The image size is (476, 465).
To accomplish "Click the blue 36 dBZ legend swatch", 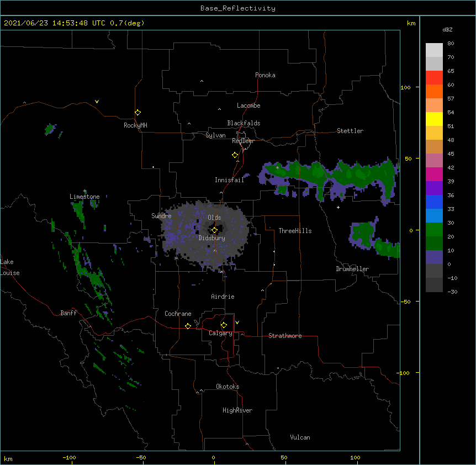I will pyautogui.click(x=434, y=202).
